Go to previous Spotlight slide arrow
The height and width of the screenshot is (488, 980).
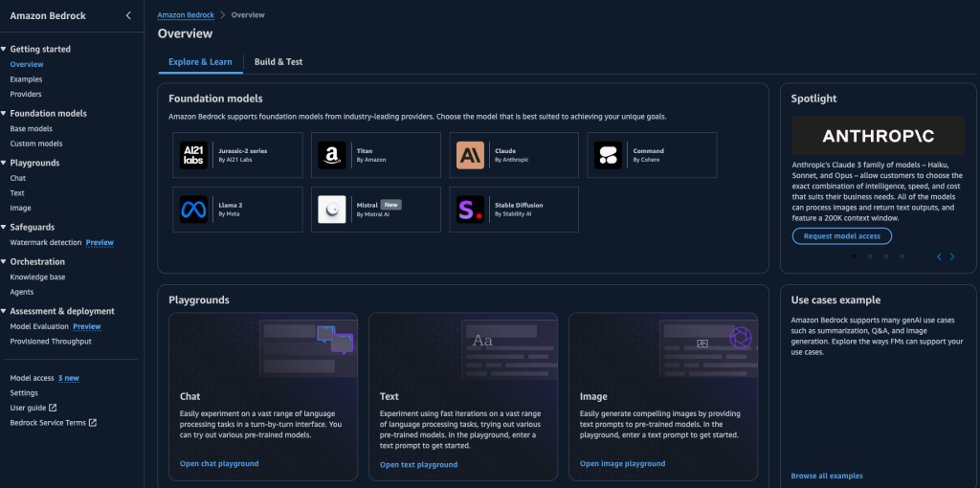939,256
